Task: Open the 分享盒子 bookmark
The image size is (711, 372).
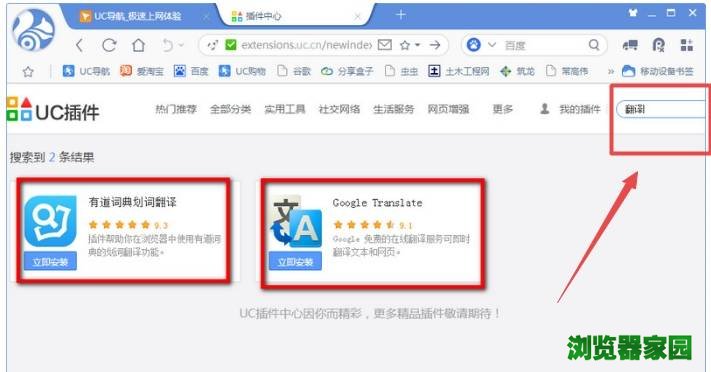Action: (x=347, y=71)
